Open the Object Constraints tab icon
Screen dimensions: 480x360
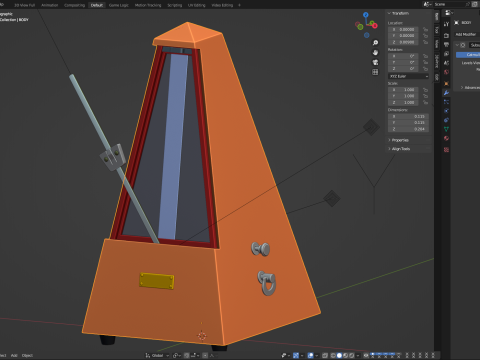tap(446, 120)
